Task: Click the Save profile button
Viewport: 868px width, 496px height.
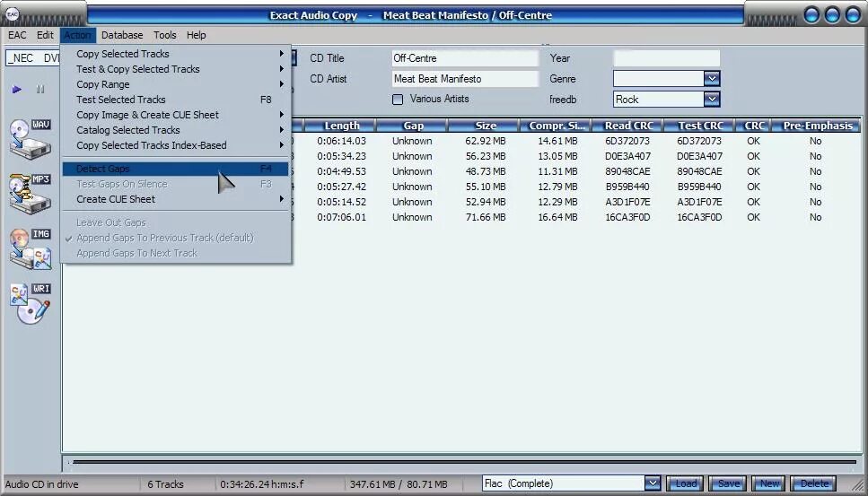Action: 728,483
